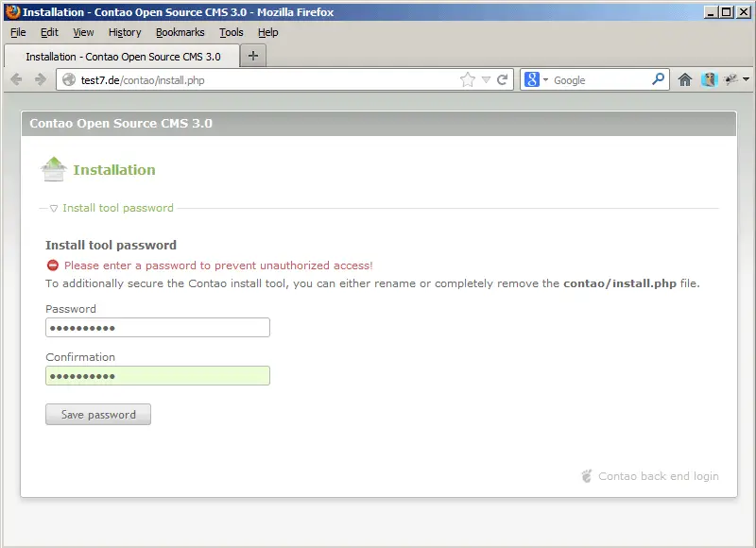
Task: Click the bold Install tool password heading
Action: tap(111, 245)
